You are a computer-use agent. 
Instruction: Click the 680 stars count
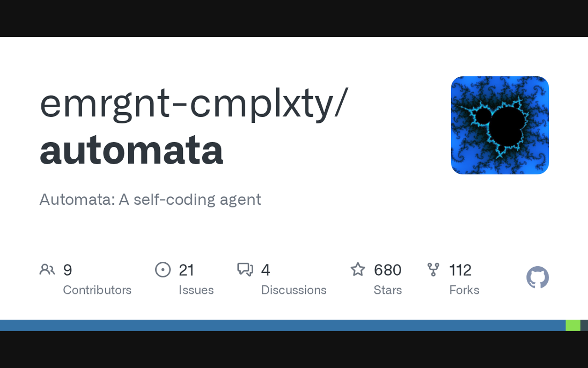coord(388,270)
